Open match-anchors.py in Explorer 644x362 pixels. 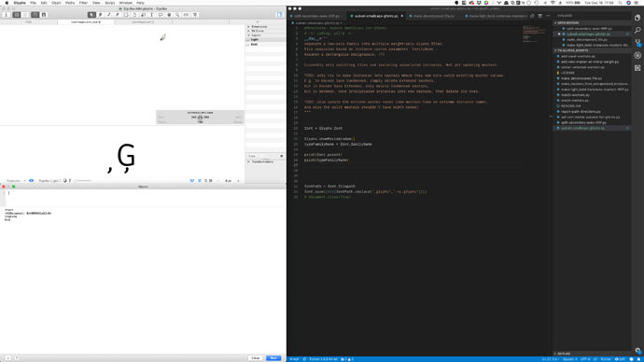pos(575,95)
